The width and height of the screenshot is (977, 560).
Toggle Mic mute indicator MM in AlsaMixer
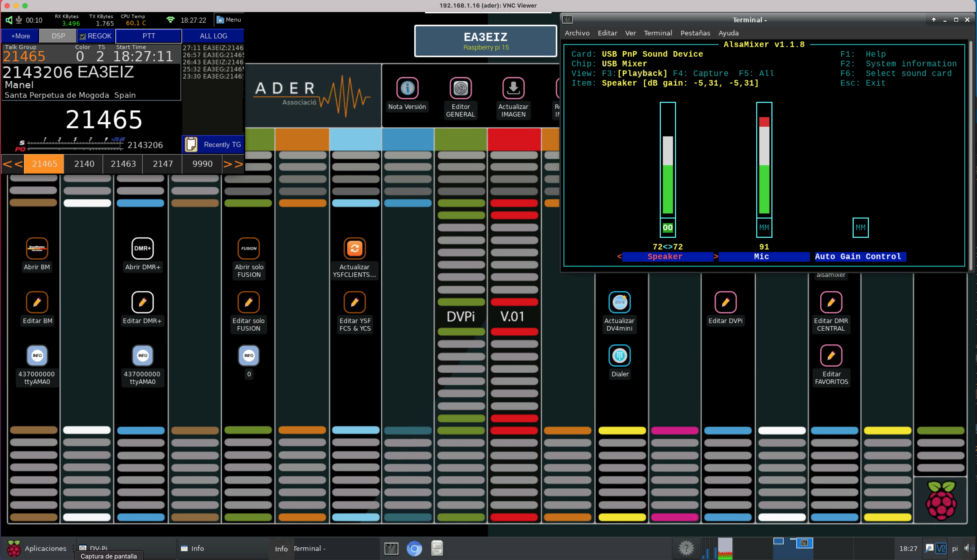click(764, 227)
